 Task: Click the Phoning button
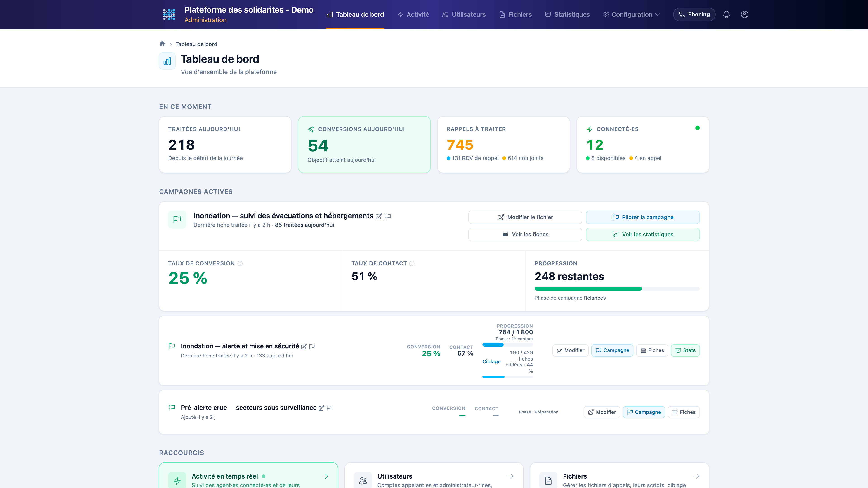(x=694, y=14)
